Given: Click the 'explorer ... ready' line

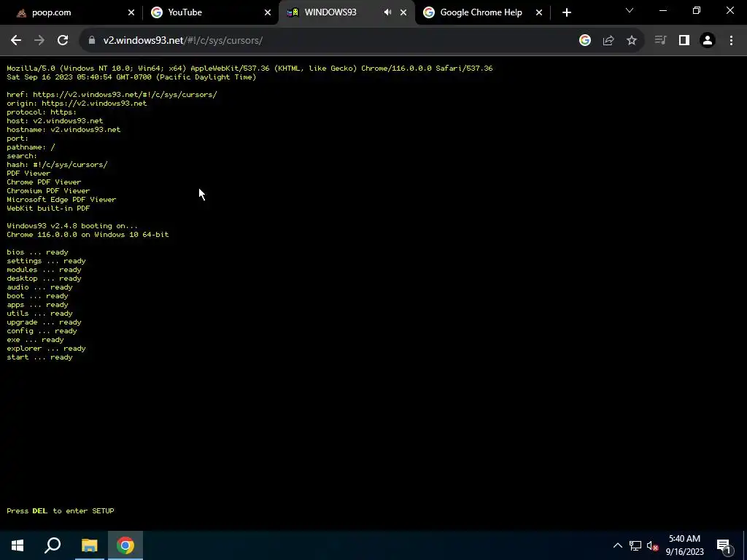Looking at the screenshot, I should [46, 348].
